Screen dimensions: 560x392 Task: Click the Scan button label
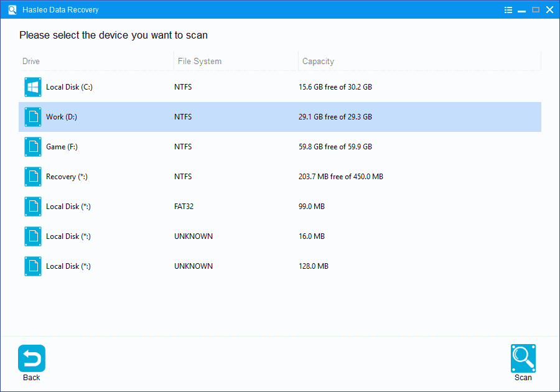(x=523, y=377)
